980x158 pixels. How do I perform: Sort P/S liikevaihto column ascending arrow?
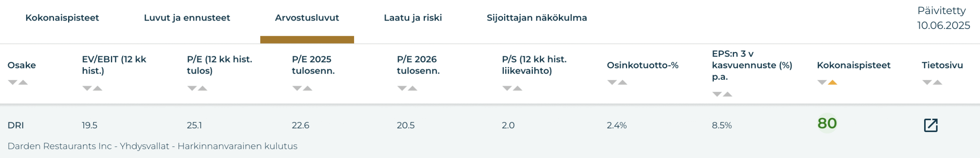pyautogui.click(x=518, y=89)
